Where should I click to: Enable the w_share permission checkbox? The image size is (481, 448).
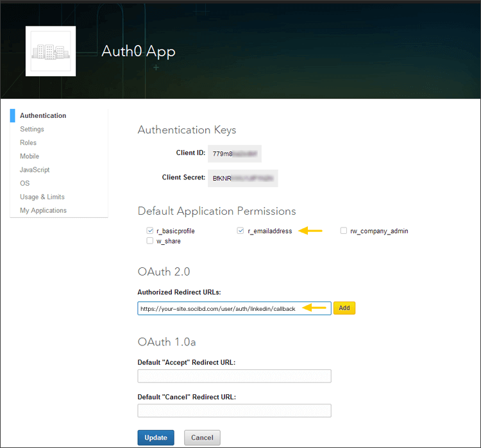[150, 241]
